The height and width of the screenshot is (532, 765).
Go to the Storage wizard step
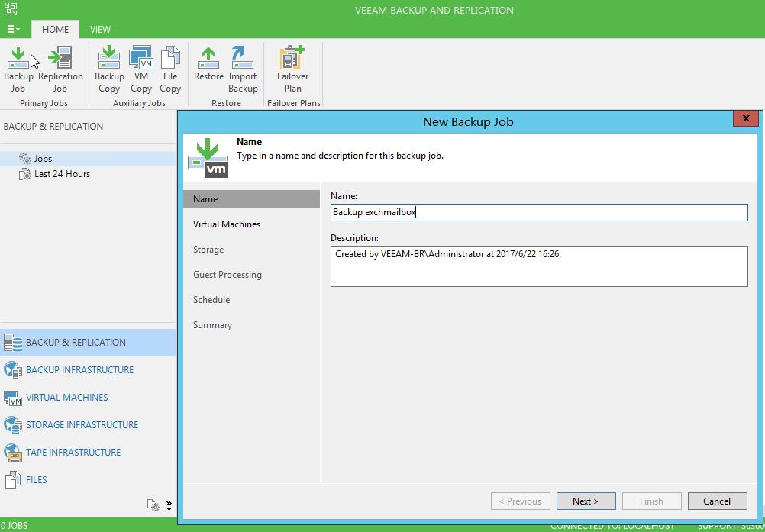(x=208, y=250)
